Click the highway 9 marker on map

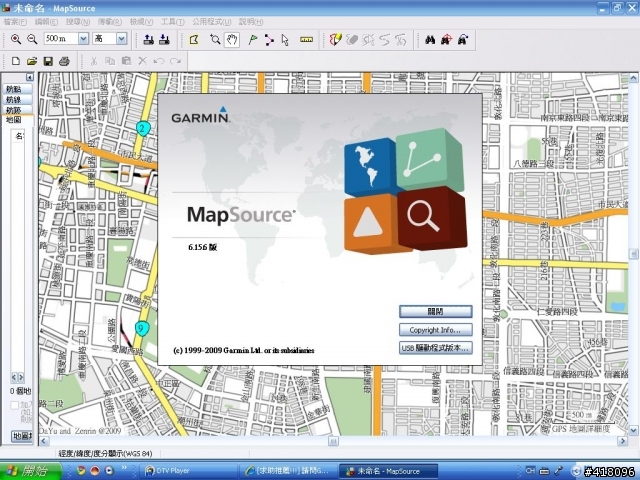click(x=142, y=329)
